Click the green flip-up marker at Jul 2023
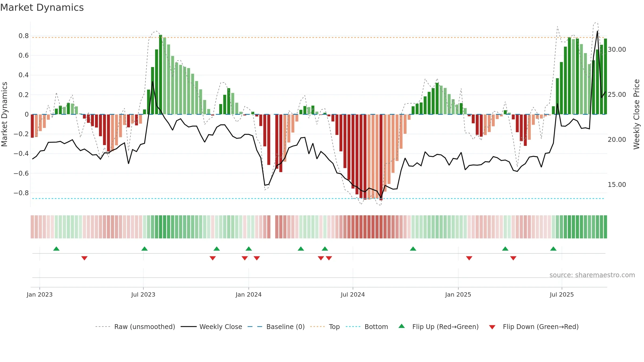Screen dimensions: 644x362 pyautogui.click(x=145, y=249)
